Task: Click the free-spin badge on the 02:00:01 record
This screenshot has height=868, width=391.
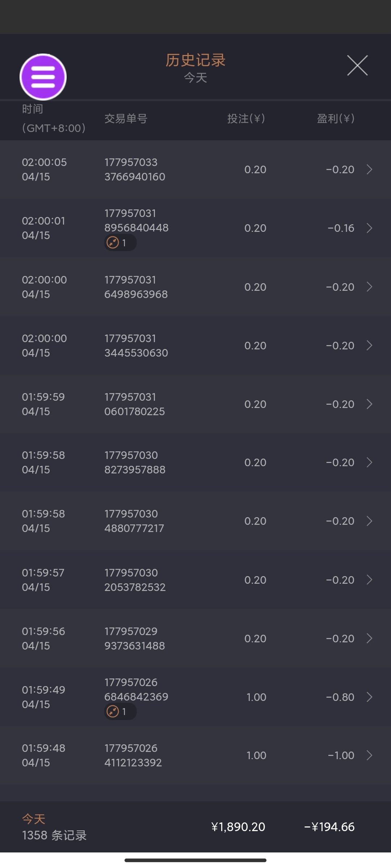Action: point(120,243)
